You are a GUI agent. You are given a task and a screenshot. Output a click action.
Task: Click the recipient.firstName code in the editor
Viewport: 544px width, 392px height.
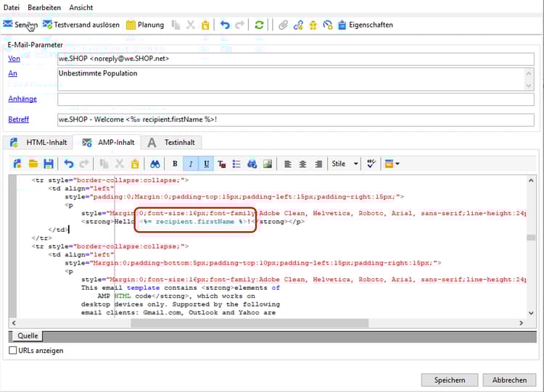[194, 222]
